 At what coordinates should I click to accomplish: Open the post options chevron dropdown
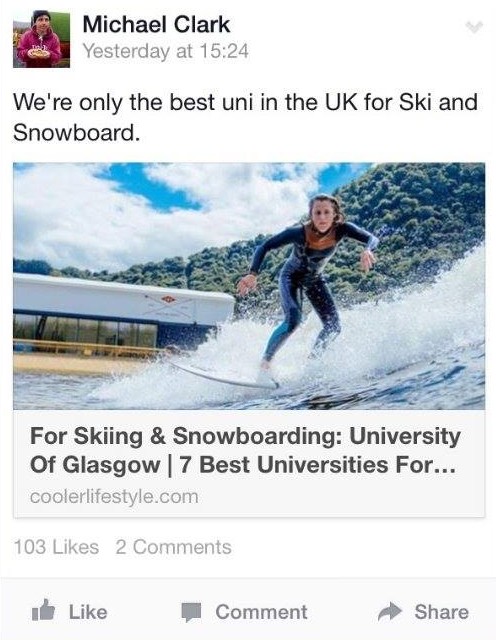[x=474, y=27]
